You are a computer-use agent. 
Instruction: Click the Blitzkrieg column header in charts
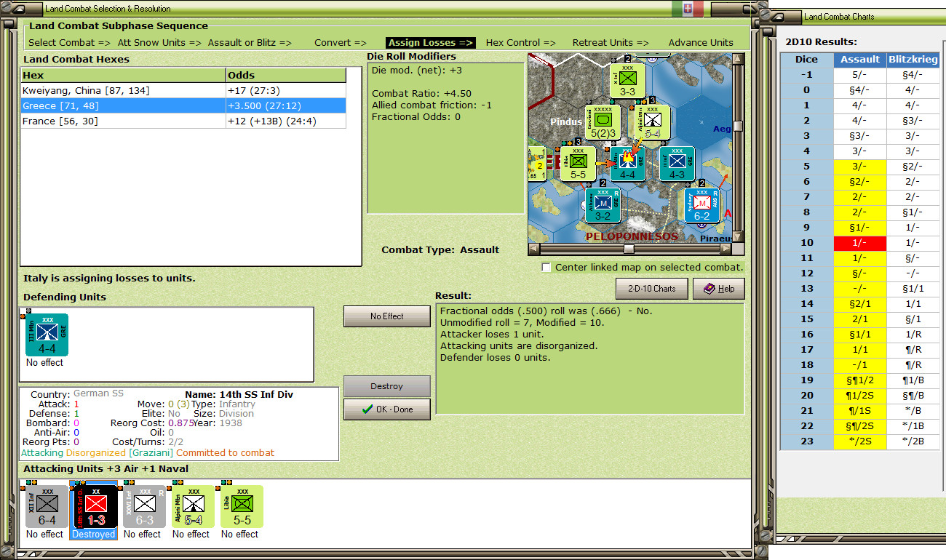[913, 60]
